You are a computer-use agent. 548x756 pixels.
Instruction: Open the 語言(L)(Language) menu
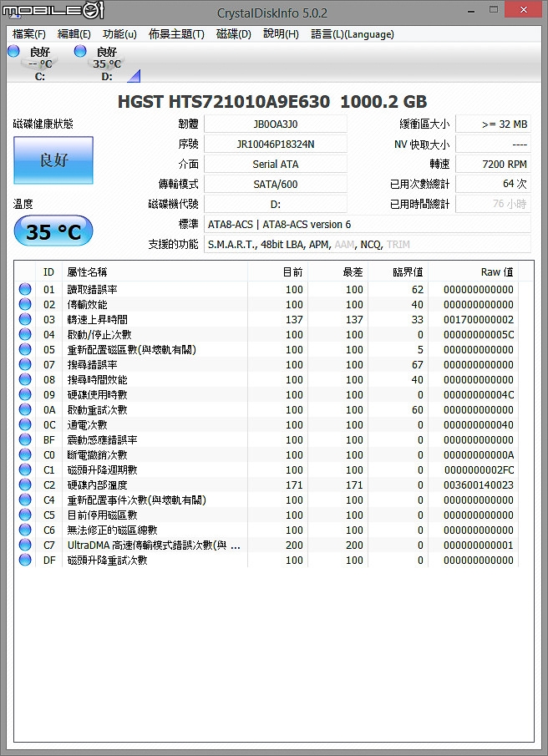coord(353,34)
